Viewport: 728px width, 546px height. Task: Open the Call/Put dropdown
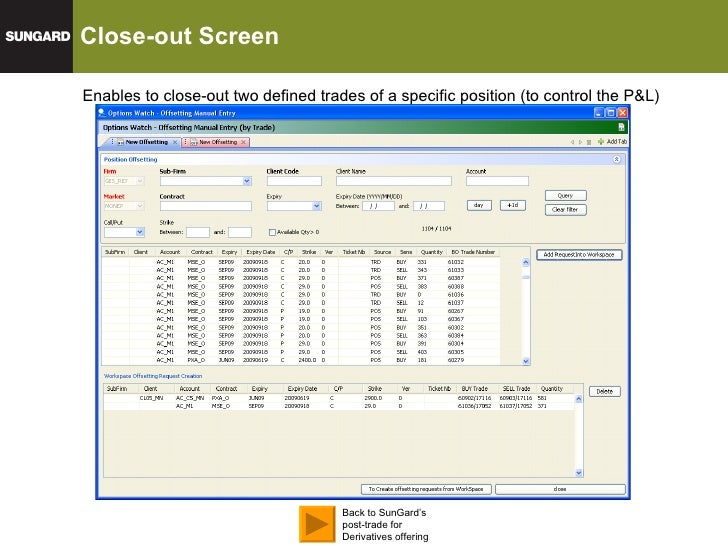coord(140,232)
